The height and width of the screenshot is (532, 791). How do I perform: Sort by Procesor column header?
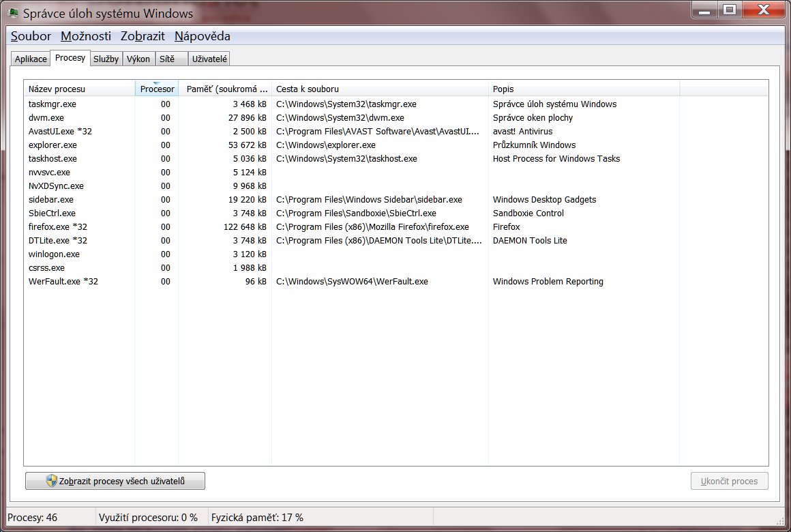point(156,89)
